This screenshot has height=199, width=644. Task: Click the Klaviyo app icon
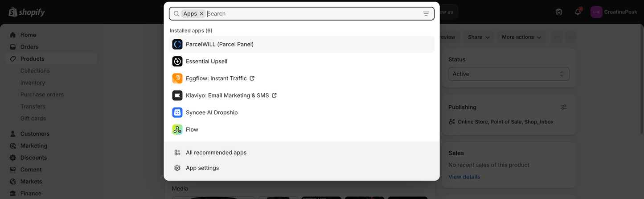(x=177, y=95)
